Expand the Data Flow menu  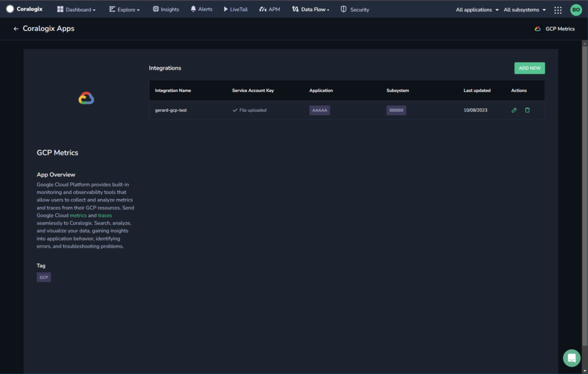click(311, 9)
